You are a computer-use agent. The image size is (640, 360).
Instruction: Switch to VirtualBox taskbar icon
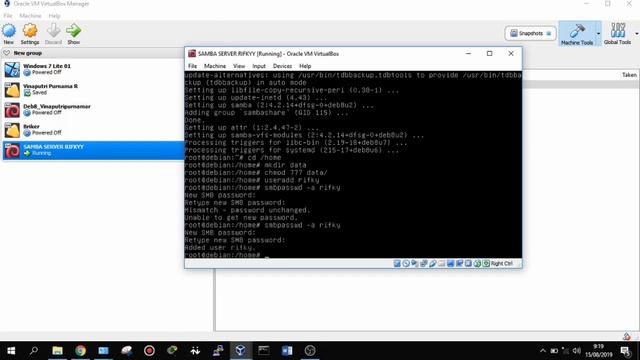[x=240, y=351]
